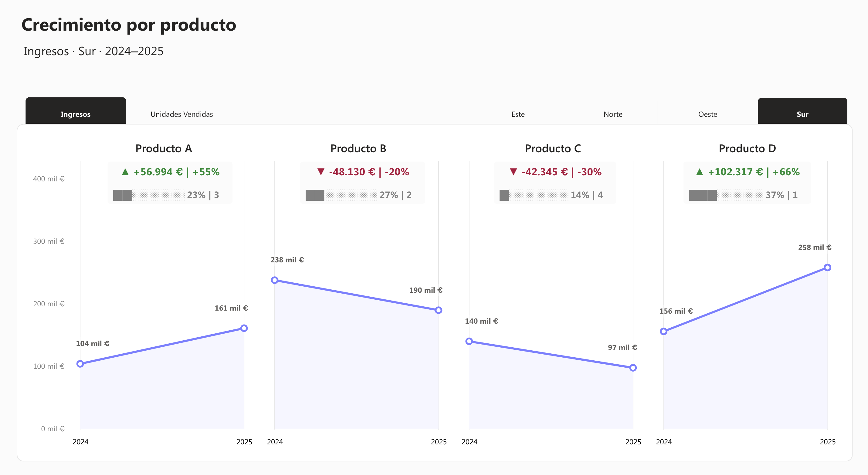This screenshot has width=868, height=475.
Task: Select the Este region tab
Action: [x=517, y=114]
